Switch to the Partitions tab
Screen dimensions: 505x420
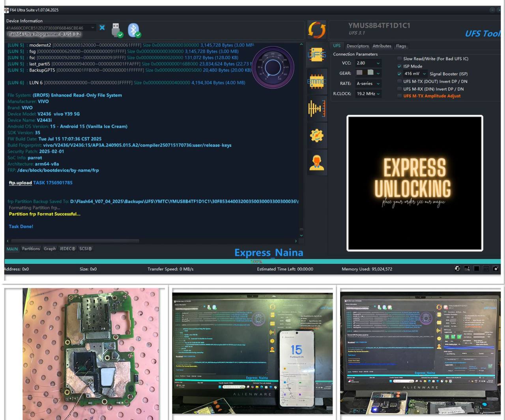[x=31, y=249]
